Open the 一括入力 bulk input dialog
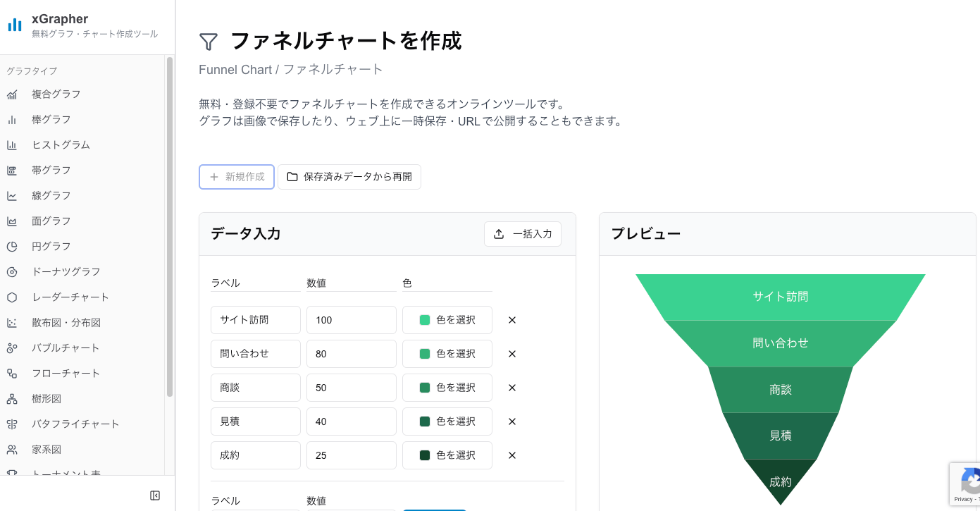The height and width of the screenshot is (511, 980). pyautogui.click(x=523, y=233)
